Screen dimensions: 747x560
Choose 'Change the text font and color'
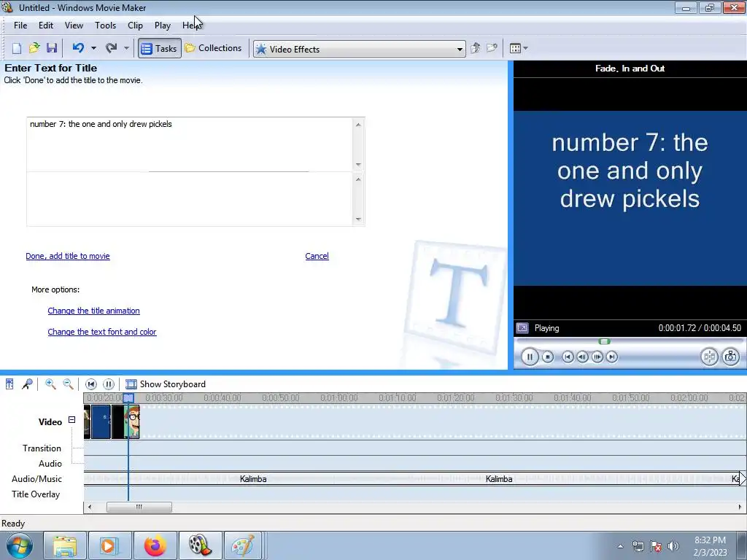point(102,332)
